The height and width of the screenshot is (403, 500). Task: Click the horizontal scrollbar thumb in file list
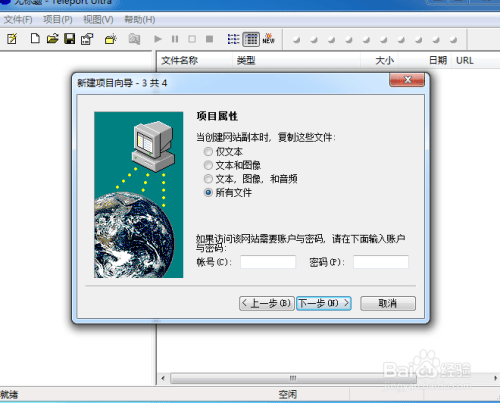click(293, 378)
